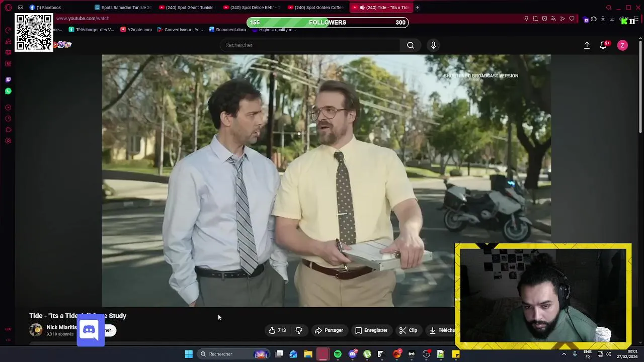
Task: Open the WhatsApp sidebar panel
Action: point(8,91)
